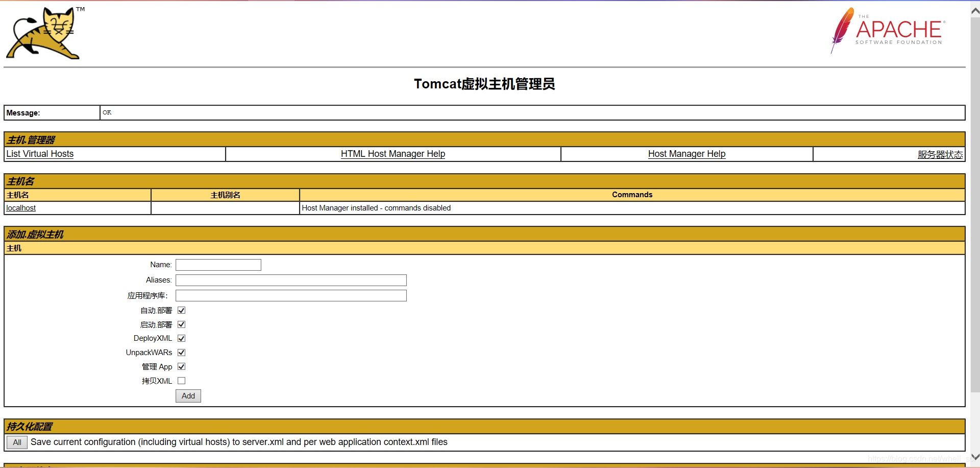980x468 pixels.
Task: Click the 'Message:' label cell
Action: [x=52, y=113]
